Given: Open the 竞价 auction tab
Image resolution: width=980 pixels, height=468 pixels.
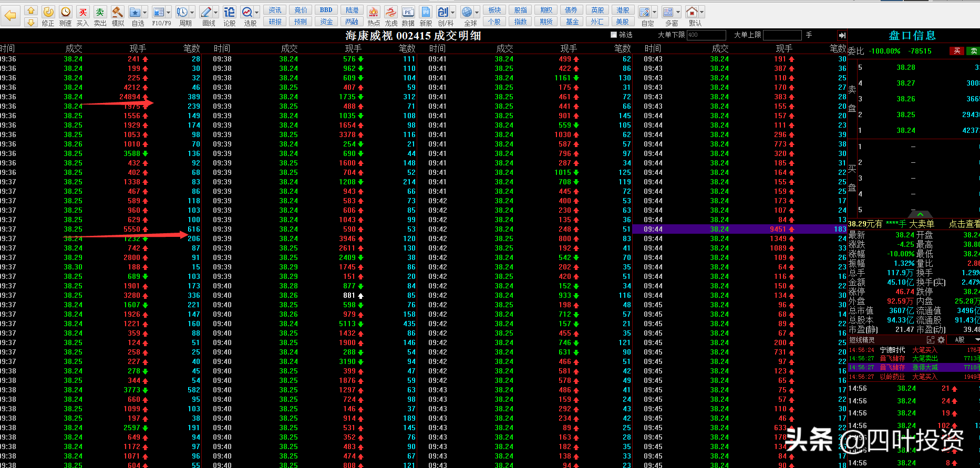Looking at the screenshot, I should (x=301, y=10).
